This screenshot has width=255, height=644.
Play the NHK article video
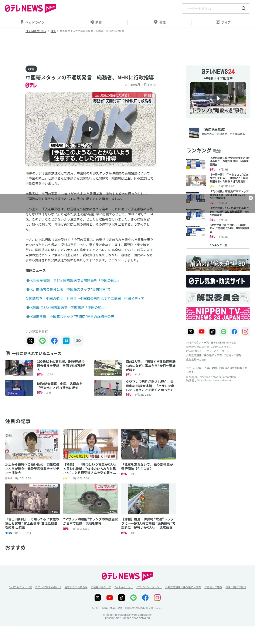(91, 129)
